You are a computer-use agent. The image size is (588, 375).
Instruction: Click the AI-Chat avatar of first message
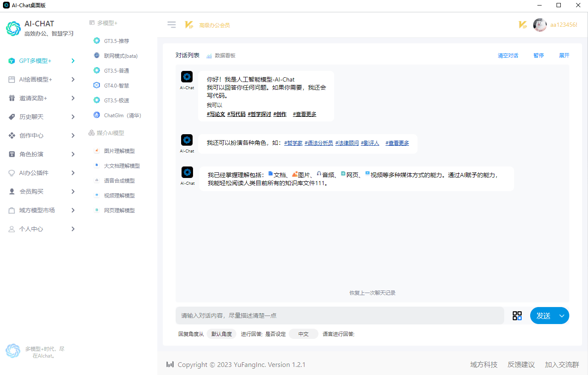pyautogui.click(x=187, y=76)
